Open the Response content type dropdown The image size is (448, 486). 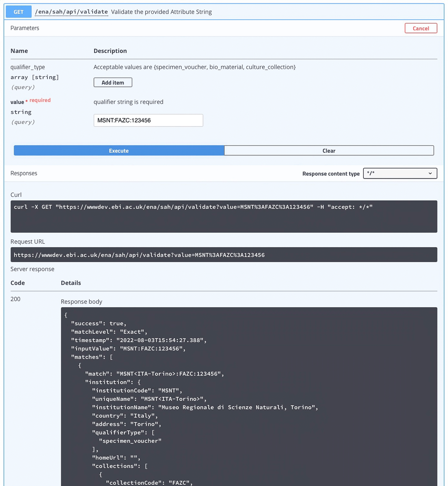pyautogui.click(x=400, y=173)
